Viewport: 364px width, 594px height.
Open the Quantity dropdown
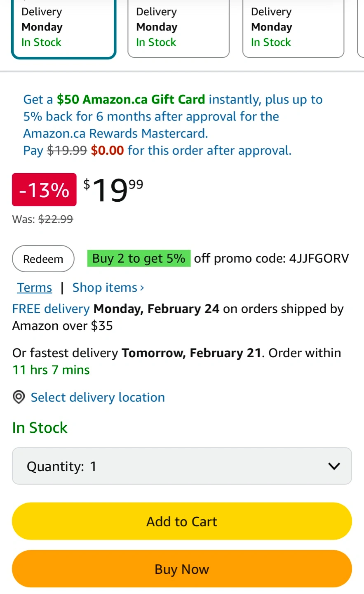pos(182,466)
